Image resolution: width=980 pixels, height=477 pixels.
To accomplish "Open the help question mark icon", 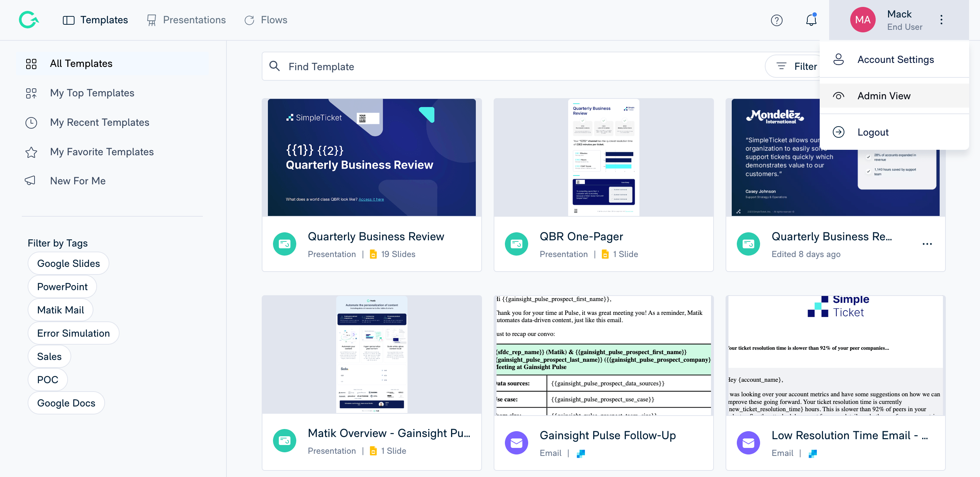I will click(x=776, y=20).
